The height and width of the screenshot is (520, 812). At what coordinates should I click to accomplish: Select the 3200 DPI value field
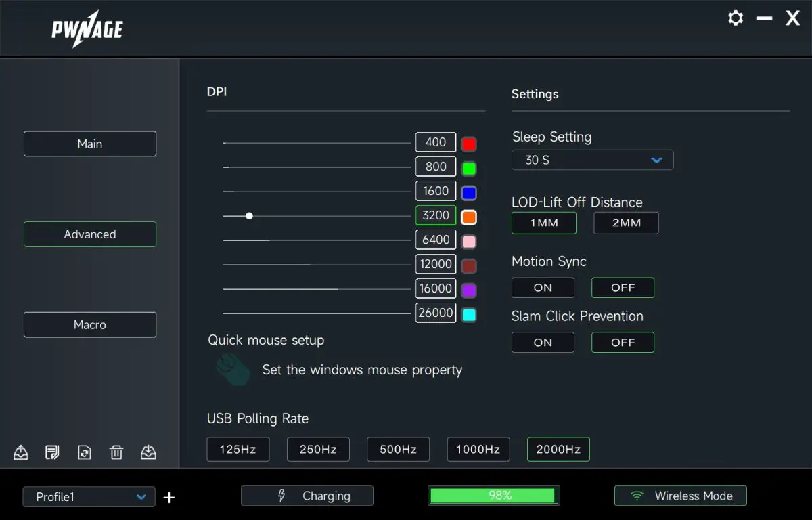436,215
